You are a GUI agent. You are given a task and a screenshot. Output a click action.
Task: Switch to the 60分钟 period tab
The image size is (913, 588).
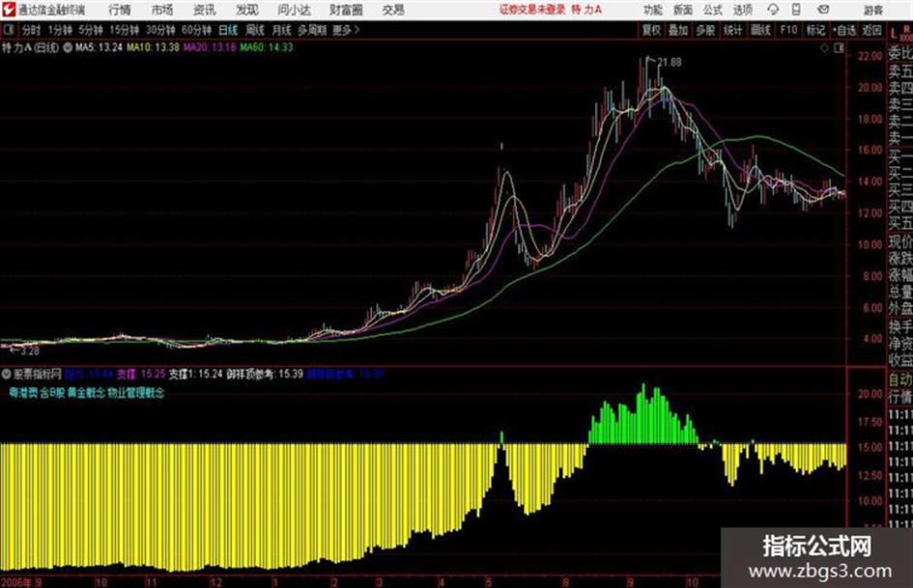[x=196, y=30]
